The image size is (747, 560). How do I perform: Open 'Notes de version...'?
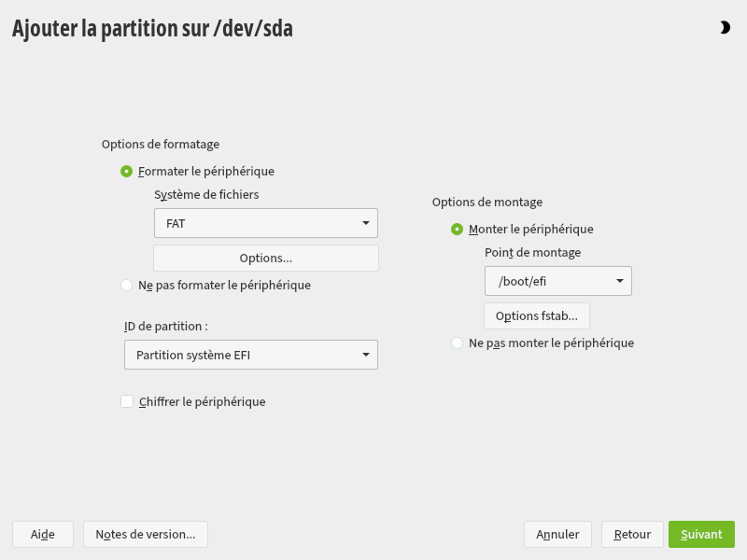(x=145, y=535)
